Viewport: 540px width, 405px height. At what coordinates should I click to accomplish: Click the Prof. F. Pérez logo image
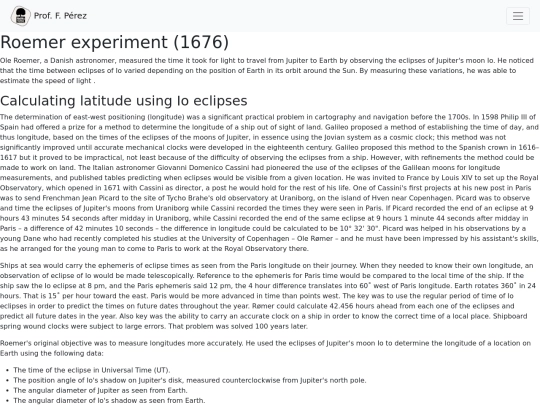pyautogui.click(x=20, y=16)
